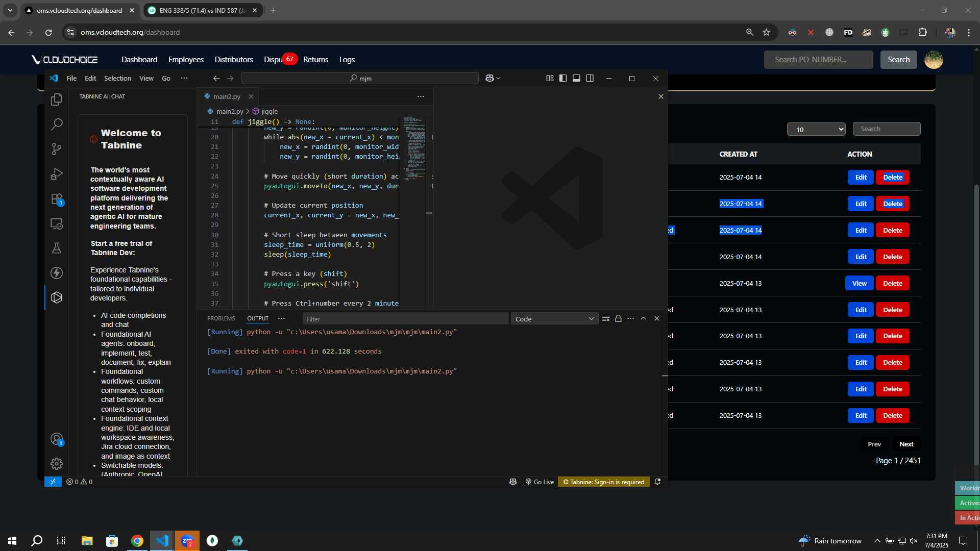Open the Run and Debug view
This screenshot has width=980, height=551.
click(x=57, y=174)
